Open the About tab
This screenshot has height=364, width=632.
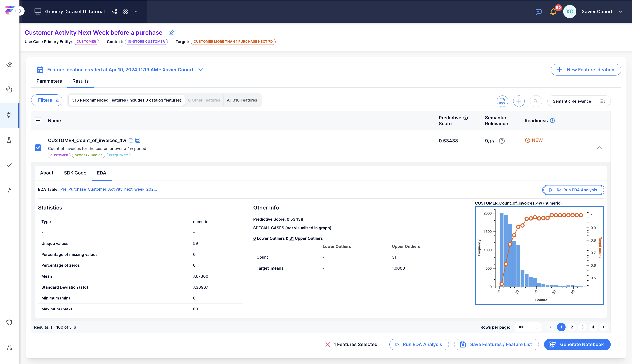click(47, 173)
